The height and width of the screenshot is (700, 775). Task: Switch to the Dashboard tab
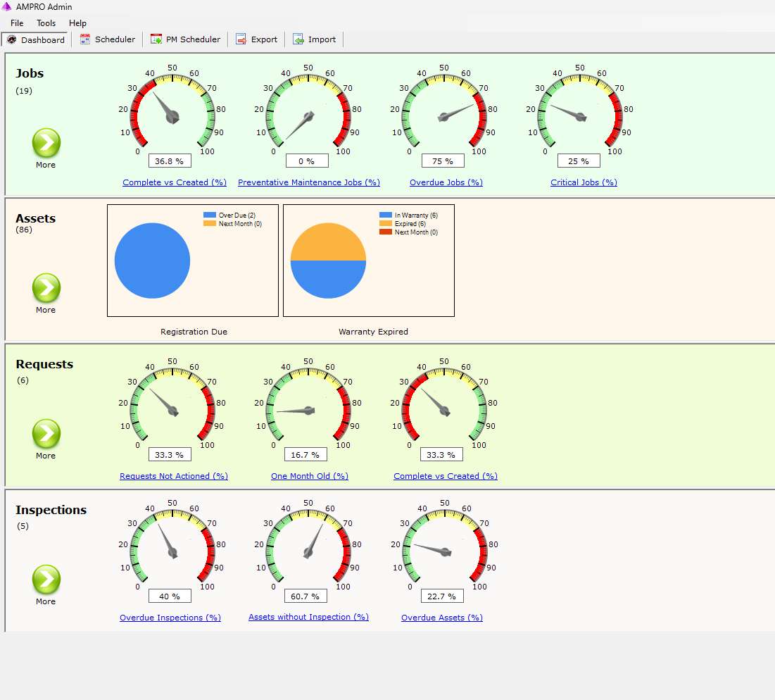coord(35,39)
